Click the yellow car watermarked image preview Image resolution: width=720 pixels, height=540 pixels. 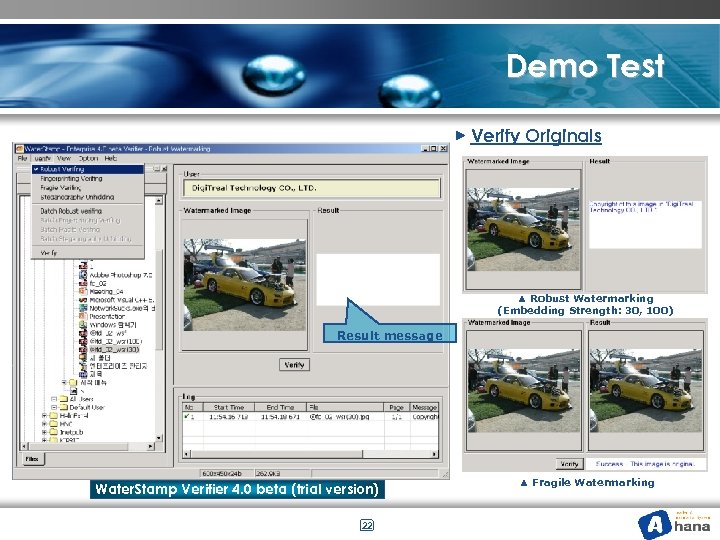[x=244, y=285]
